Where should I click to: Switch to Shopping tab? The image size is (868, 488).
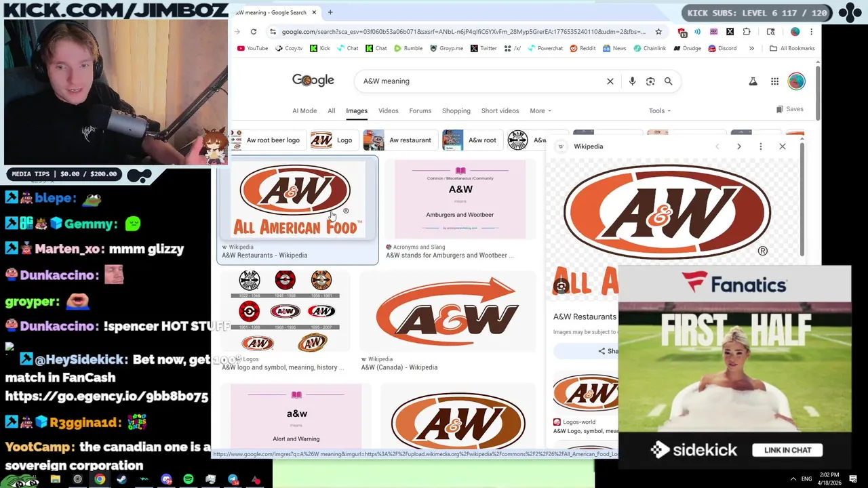[x=456, y=110]
